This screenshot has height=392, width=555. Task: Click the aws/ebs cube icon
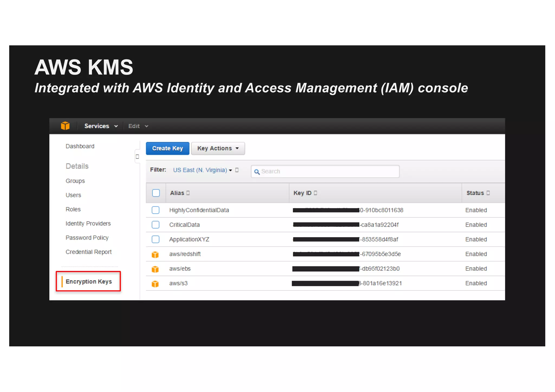pyautogui.click(x=155, y=269)
